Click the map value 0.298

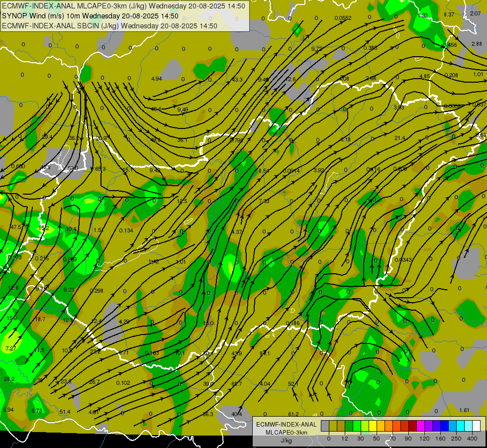pyautogui.click(x=97, y=291)
